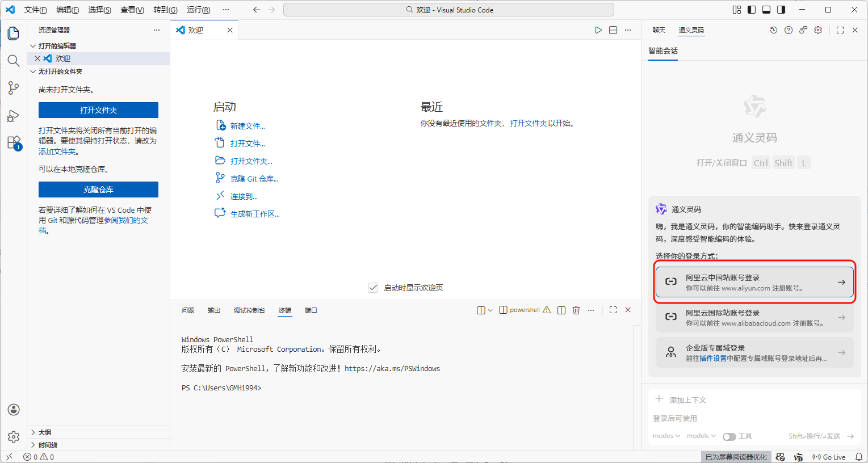Switch to the 输出 panel tab

(x=214, y=310)
